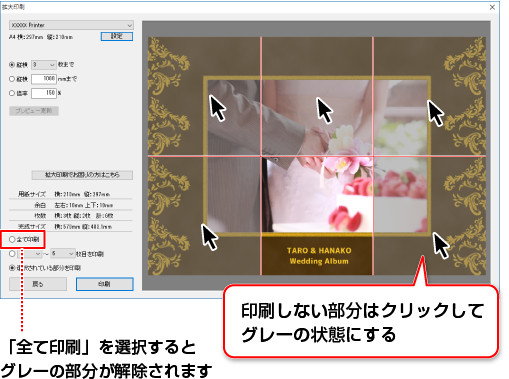Image resolution: width=509 pixels, height=379 pixels.
Task: Click the top-left preview tile
Action: 204,96
